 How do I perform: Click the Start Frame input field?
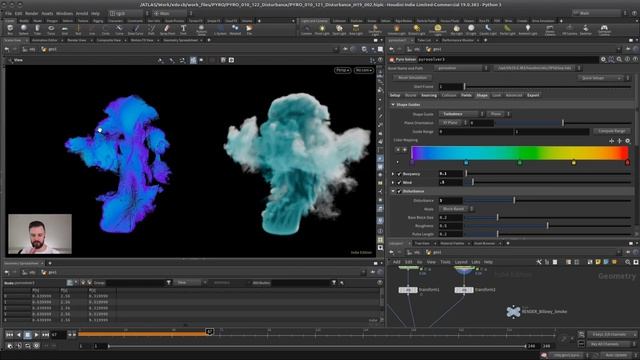tap(451, 87)
